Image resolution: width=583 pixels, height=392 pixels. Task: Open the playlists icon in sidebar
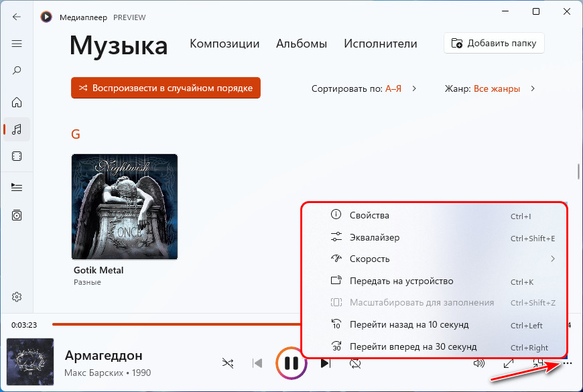pos(17,215)
